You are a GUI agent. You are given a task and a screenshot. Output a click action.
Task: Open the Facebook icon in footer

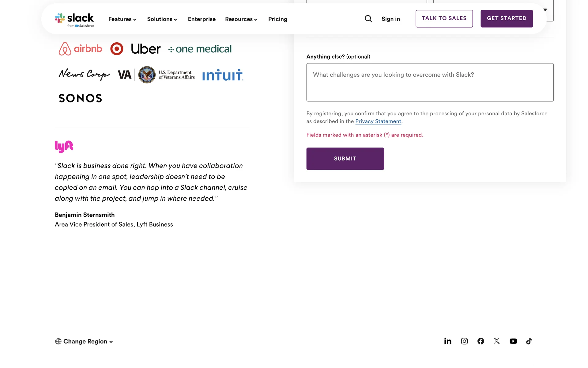pos(481,341)
